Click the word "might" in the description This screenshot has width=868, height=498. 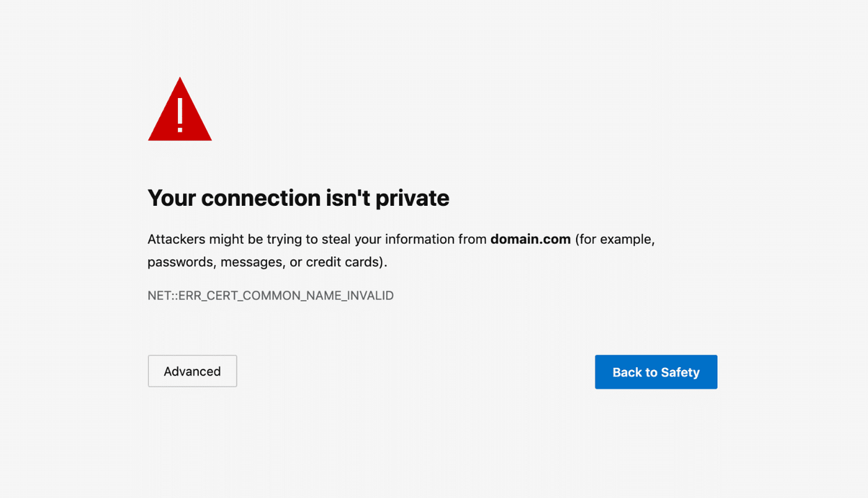[x=227, y=239]
